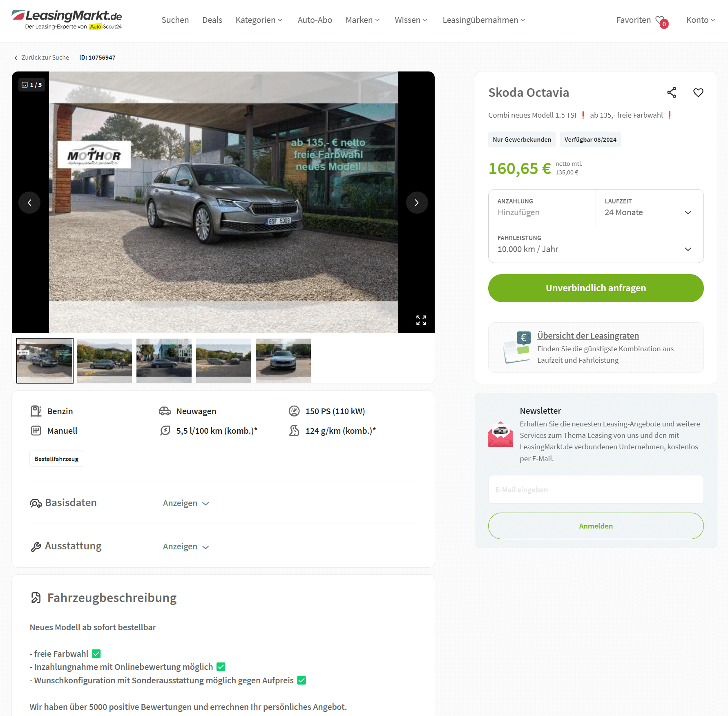Open the Deals page
The width and height of the screenshot is (728, 716).
(212, 20)
